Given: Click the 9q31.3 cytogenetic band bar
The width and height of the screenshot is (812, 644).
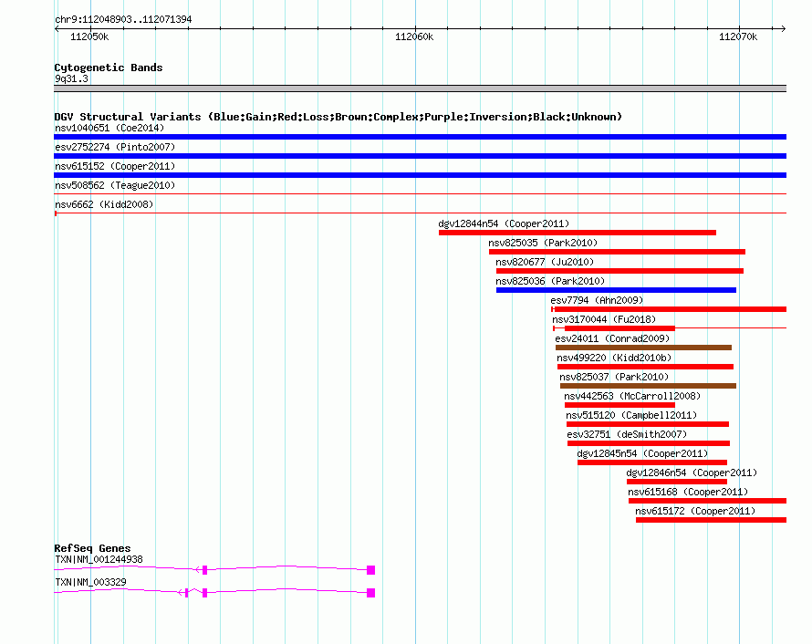Looking at the screenshot, I should tap(420, 88).
